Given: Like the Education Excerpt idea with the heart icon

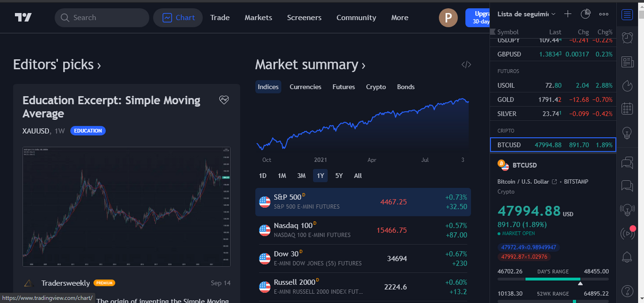Looking at the screenshot, I should [224, 100].
